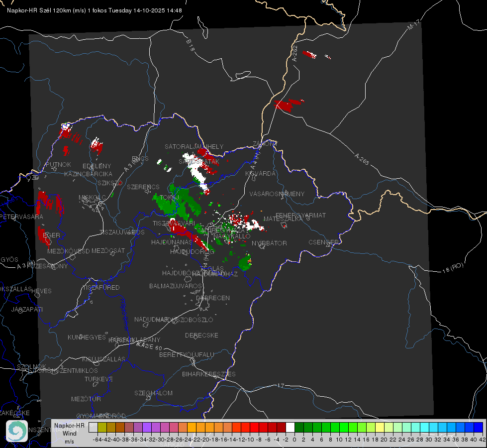This screenshot has height=448, width=487.
Task: Click the NYÍRBÁTOR city label
Action: [269, 243]
